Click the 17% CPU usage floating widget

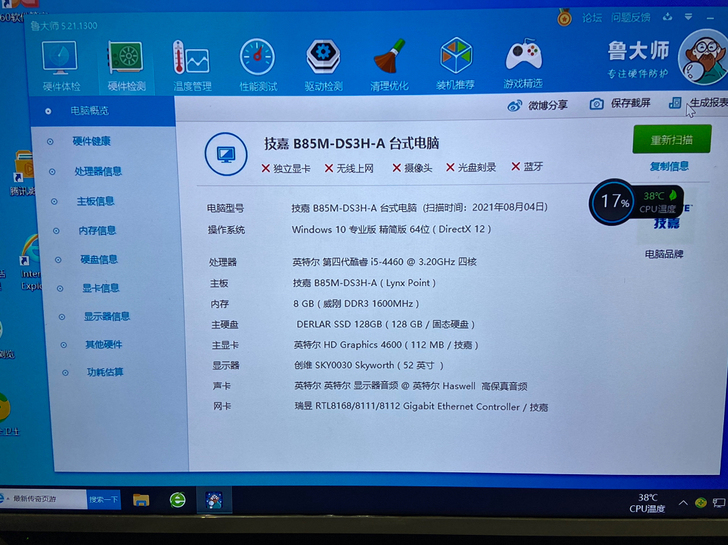tap(612, 202)
